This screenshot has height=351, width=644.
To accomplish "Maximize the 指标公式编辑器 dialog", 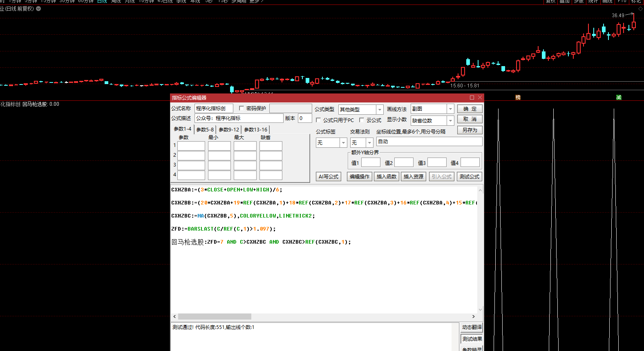I will tap(472, 98).
